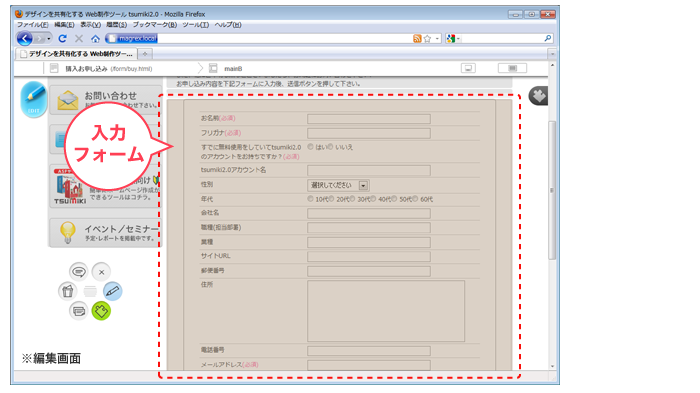Screen dimensions: 700x393
Task: Click the scrollbar down arrow
Action: [552, 366]
